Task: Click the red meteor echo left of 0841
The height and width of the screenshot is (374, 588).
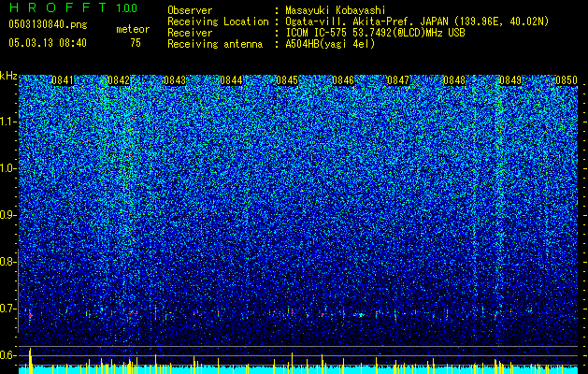Action: click(x=30, y=316)
